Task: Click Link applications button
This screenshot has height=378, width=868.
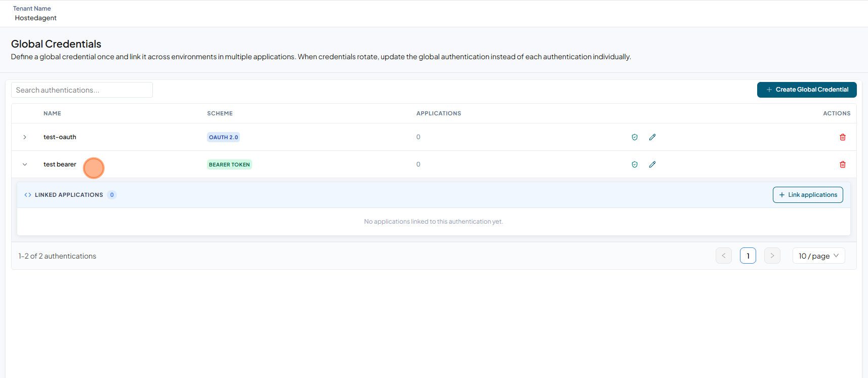Action: [x=808, y=195]
